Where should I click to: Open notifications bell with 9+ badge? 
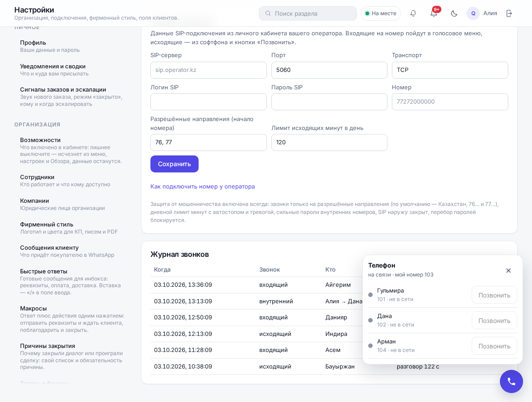[x=434, y=13]
